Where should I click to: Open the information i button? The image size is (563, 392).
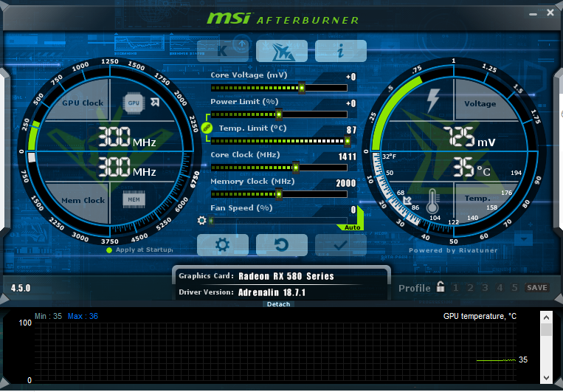(x=341, y=51)
